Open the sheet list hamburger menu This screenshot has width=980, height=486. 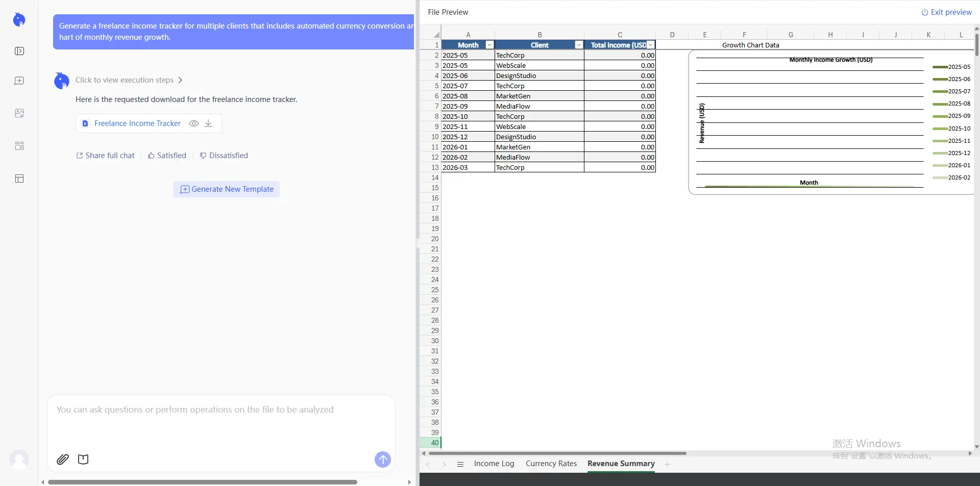[x=460, y=464]
